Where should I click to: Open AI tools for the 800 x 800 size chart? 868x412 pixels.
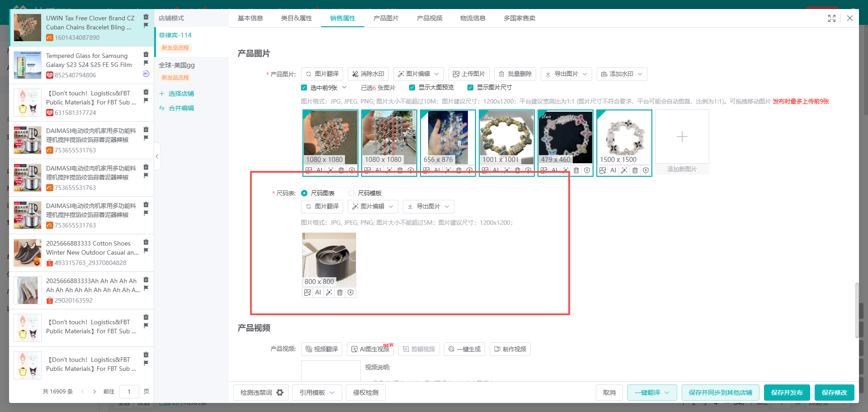click(318, 293)
